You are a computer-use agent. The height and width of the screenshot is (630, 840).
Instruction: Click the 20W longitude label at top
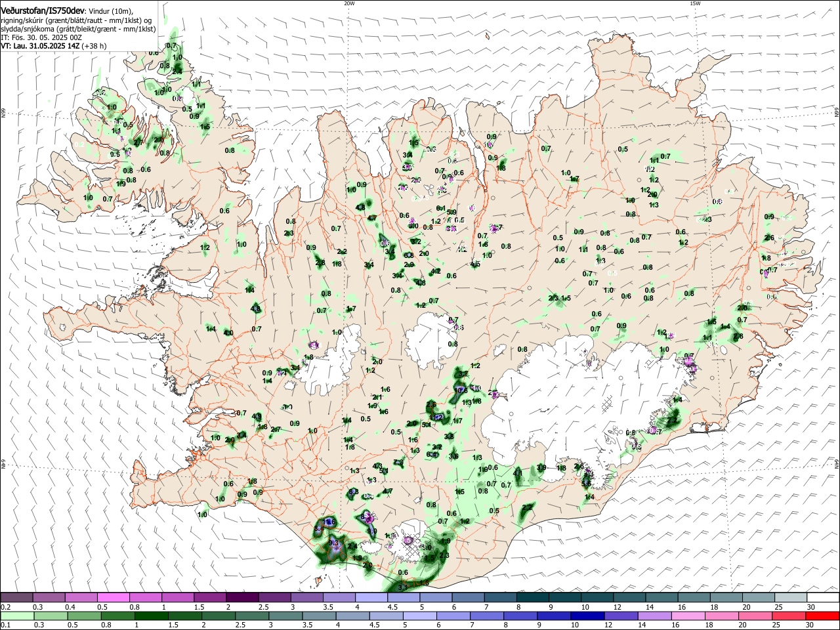(x=349, y=3)
